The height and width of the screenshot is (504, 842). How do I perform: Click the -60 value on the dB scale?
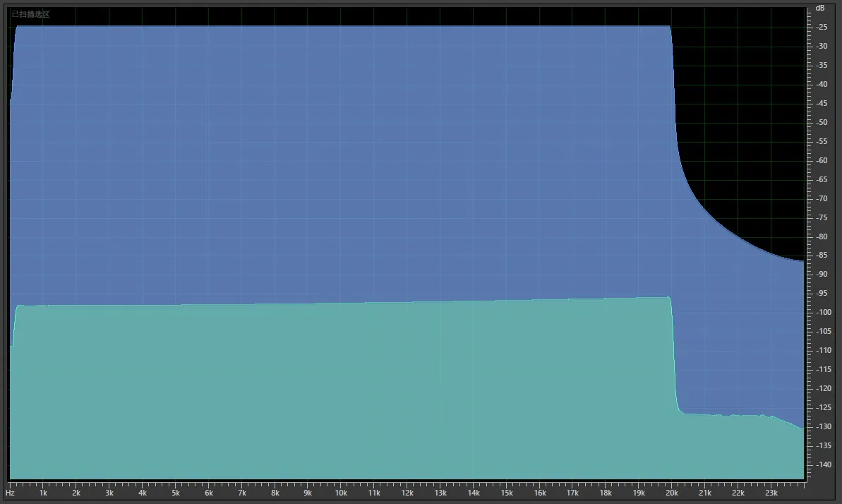[822, 161]
